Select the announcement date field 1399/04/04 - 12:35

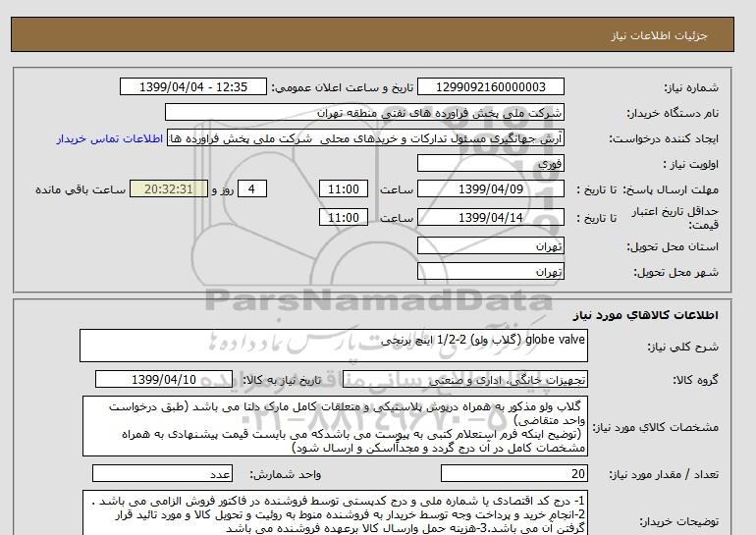point(192,86)
